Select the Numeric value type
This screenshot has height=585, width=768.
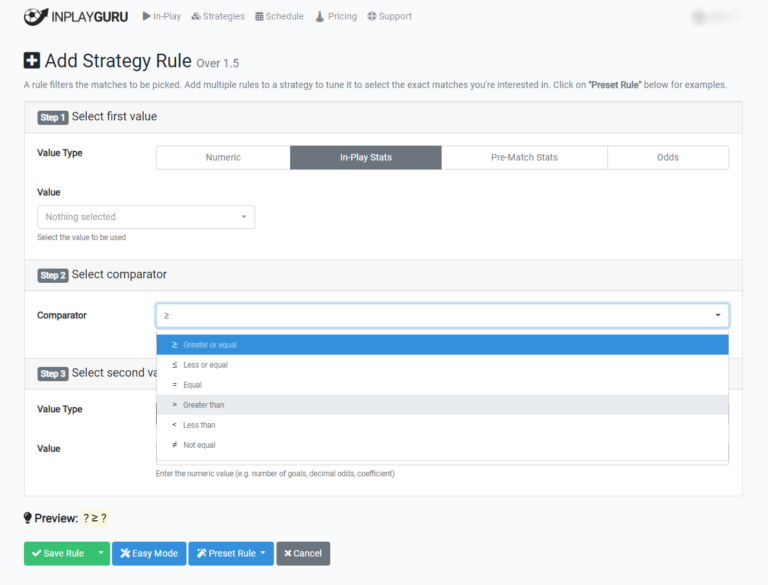(x=223, y=157)
